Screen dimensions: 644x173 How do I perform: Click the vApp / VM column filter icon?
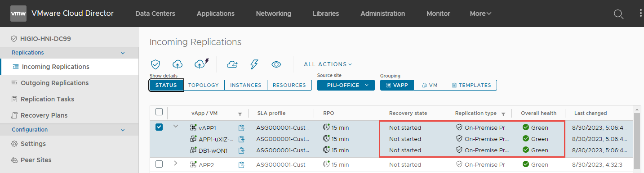(x=240, y=114)
